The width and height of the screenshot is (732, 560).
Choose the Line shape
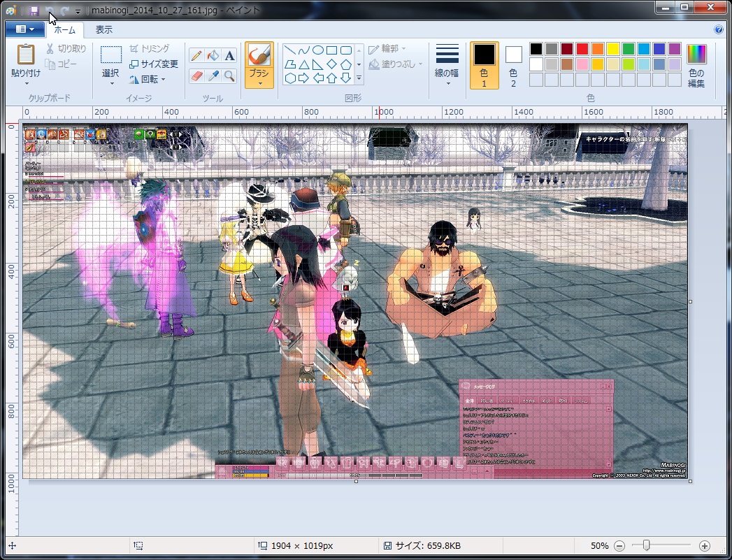290,50
